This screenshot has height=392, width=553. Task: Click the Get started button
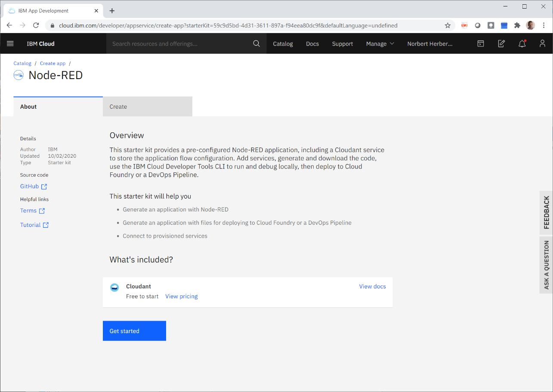coord(134,331)
